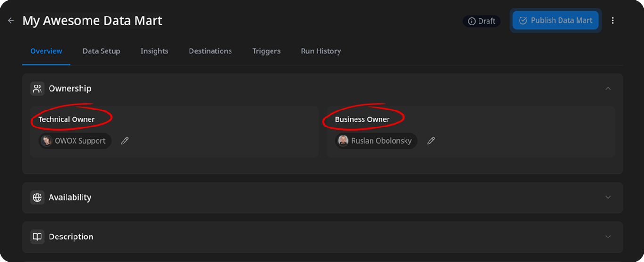Click the Technical Owner label
Image resolution: width=644 pixels, height=262 pixels.
[66, 119]
